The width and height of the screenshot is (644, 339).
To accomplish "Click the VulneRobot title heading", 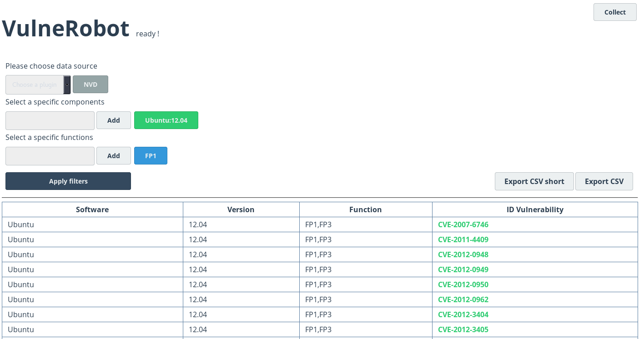I will [x=66, y=28].
